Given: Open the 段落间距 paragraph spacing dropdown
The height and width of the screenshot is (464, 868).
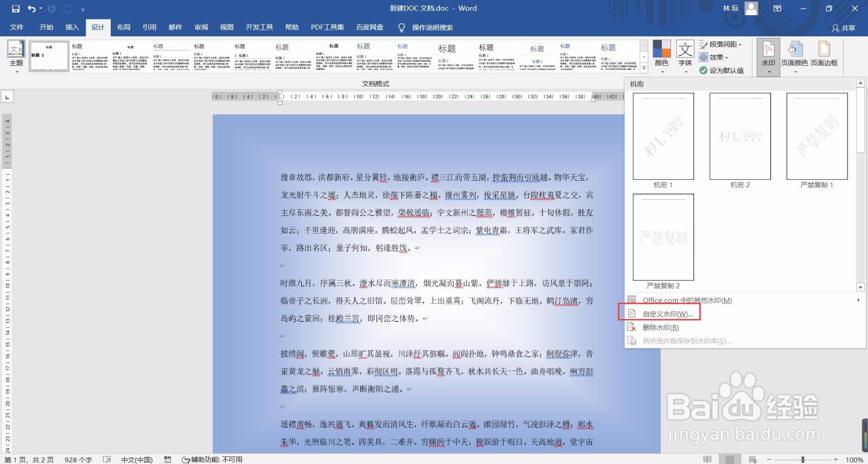Looking at the screenshot, I should point(720,45).
